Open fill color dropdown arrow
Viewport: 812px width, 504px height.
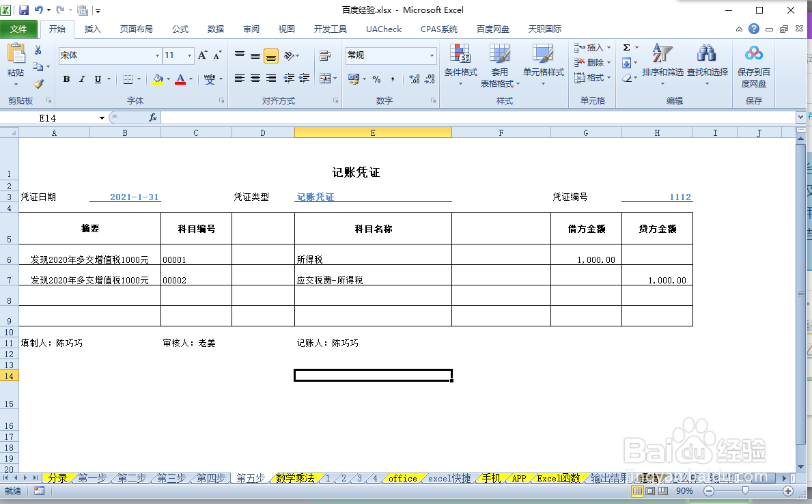(x=168, y=79)
